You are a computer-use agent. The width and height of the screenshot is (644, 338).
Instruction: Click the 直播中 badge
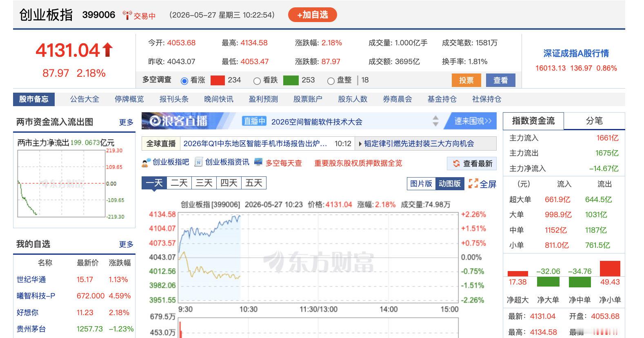pos(254,121)
